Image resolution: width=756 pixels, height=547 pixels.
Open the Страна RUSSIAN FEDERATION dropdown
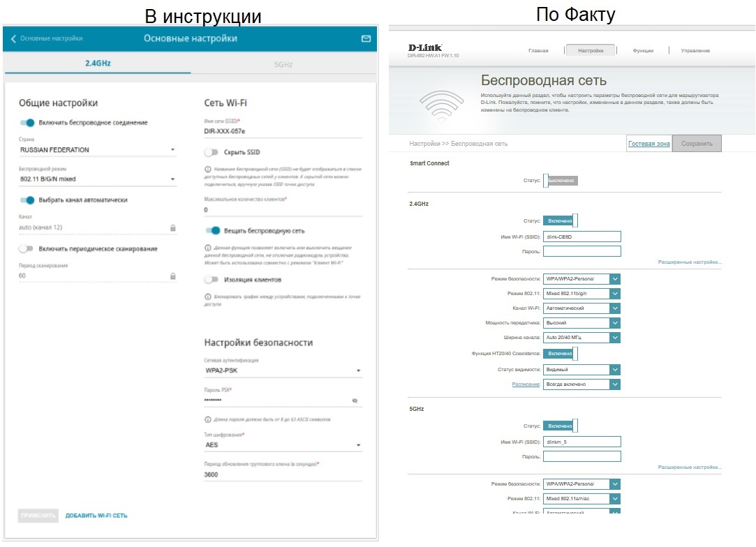[98, 150]
